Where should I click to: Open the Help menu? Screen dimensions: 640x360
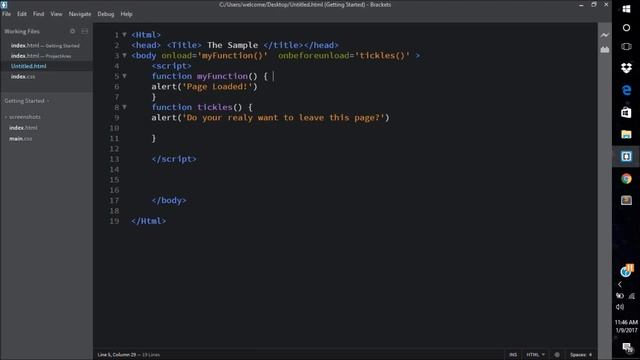[x=126, y=14]
